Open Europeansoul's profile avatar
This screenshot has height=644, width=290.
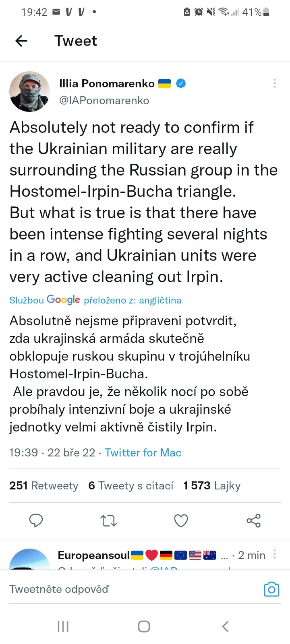coord(29,559)
